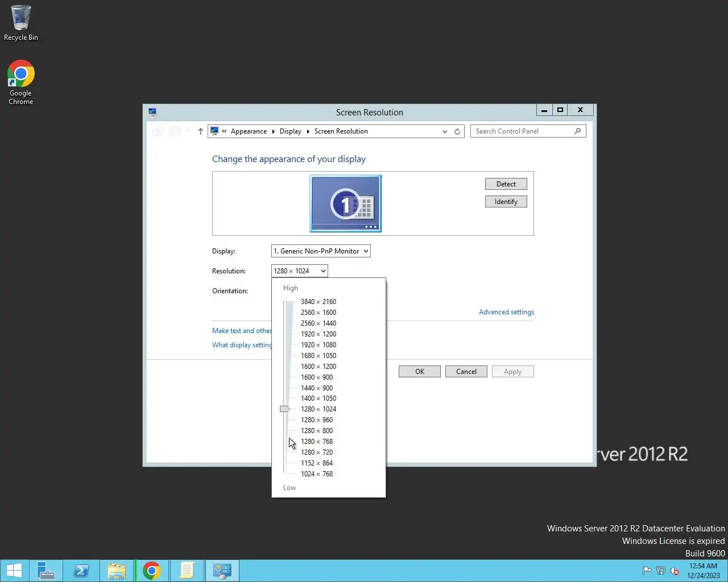Launch PowerShell from taskbar
Image resolution: width=728 pixels, height=582 pixels.
point(81,571)
